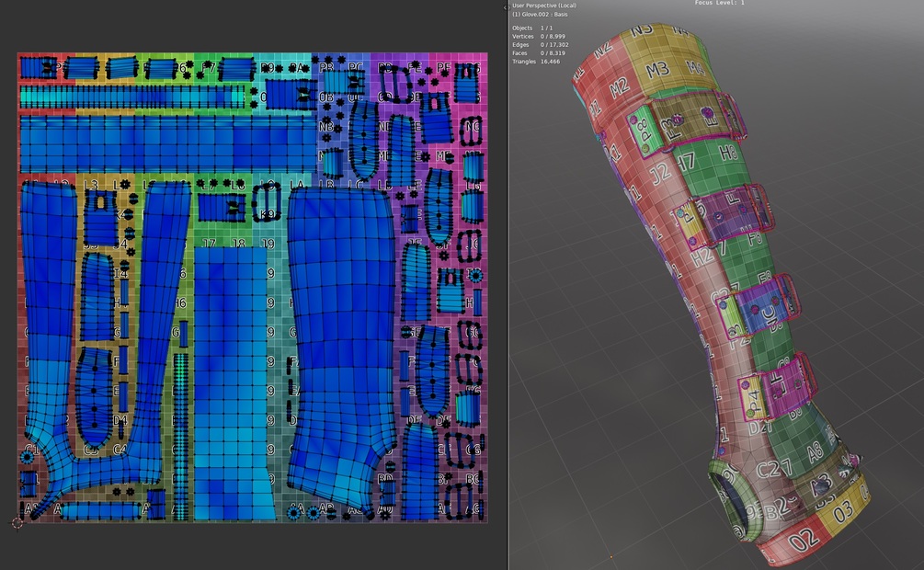
Task: Click the orange object origin dot in viewport
Action: click(x=611, y=556)
